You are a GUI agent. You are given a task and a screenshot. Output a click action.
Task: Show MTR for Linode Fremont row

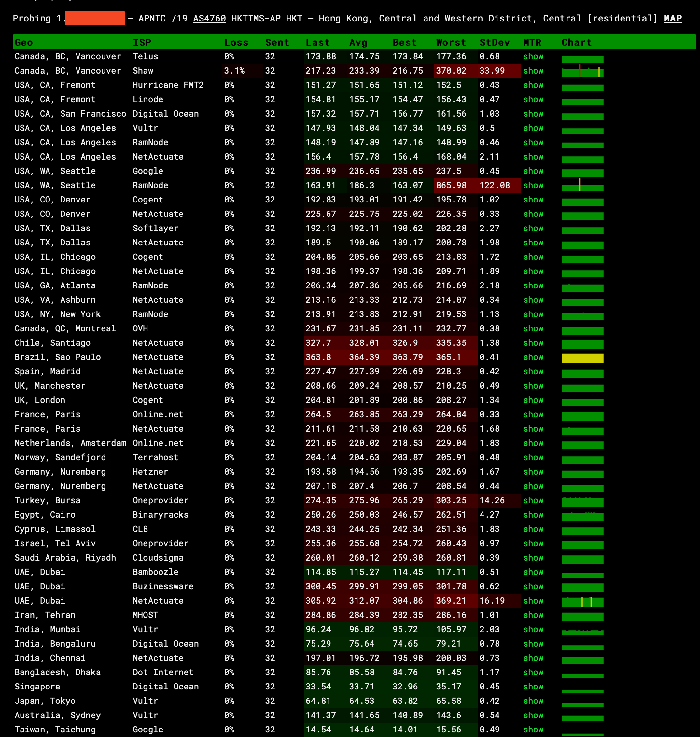coord(533,99)
